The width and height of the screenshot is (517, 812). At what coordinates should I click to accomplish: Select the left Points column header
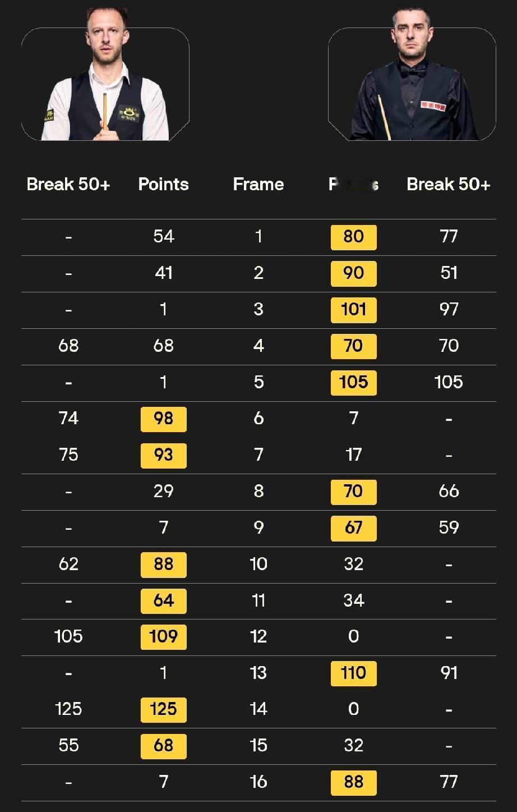tap(163, 185)
